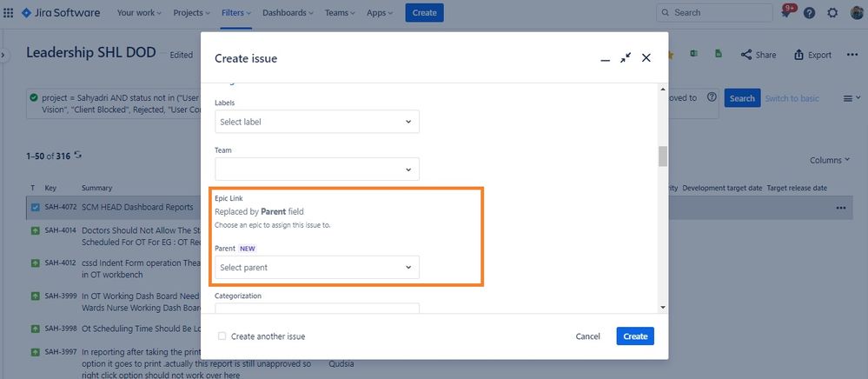Viewport: 868px width, 379px height.
Task: Click the scroll down arrow in the dialog
Action: point(663,307)
